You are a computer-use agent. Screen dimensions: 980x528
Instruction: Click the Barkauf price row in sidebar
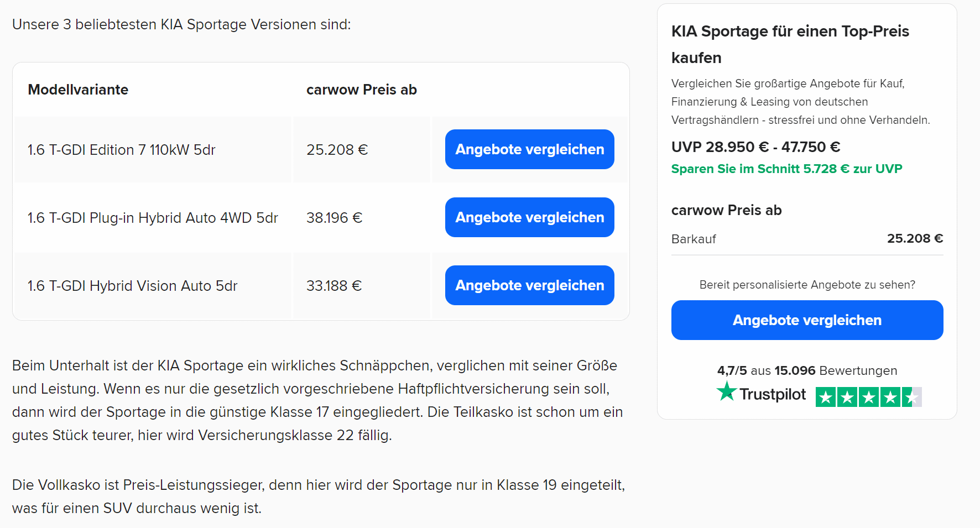pos(807,239)
